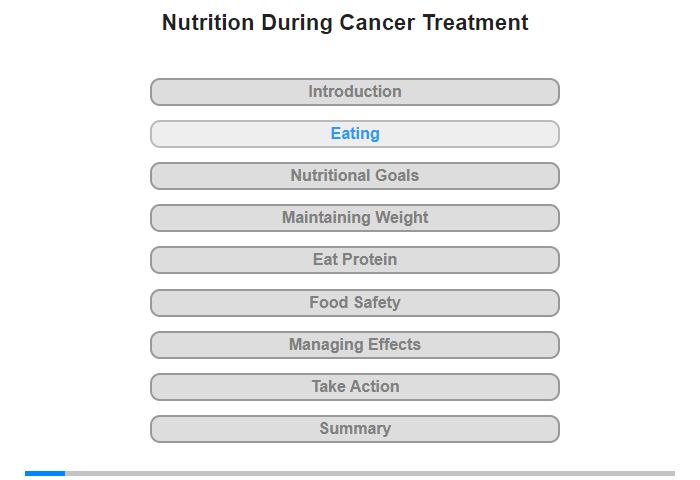Viewport: 700px width, 480px height.
Task: Jump to the Summary section
Action: click(x=354, y=429)
